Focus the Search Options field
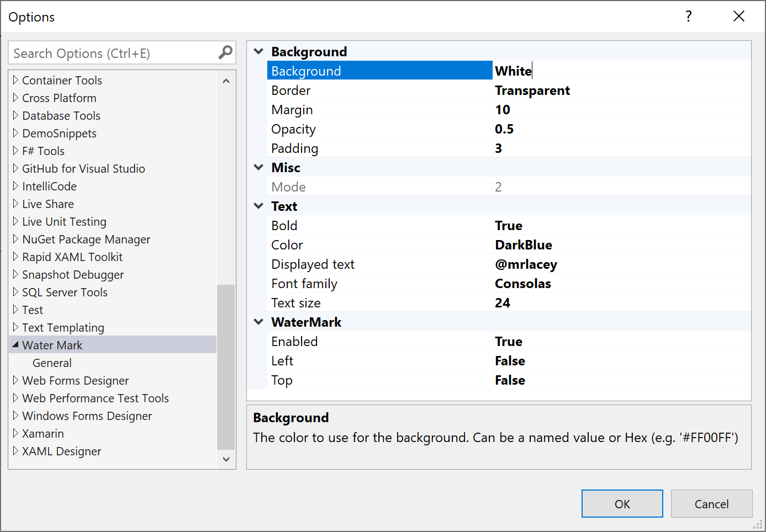 pos(122,53)
